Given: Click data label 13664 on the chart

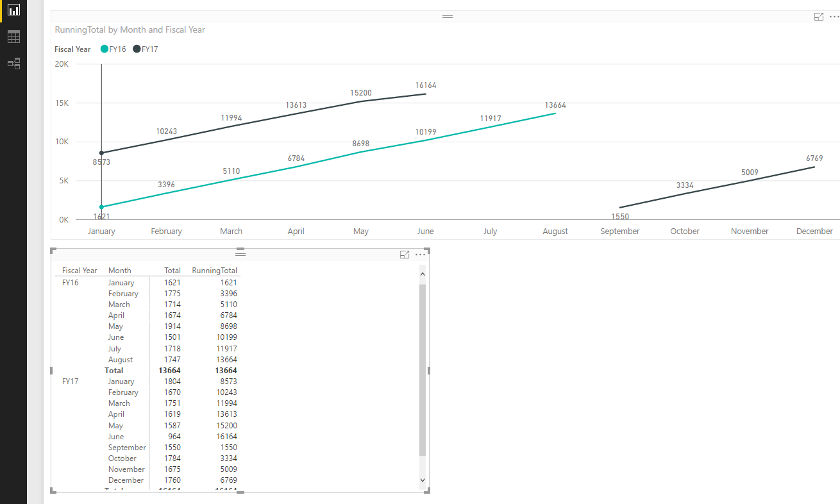Looking at the screenshot, I should [555, 105].
